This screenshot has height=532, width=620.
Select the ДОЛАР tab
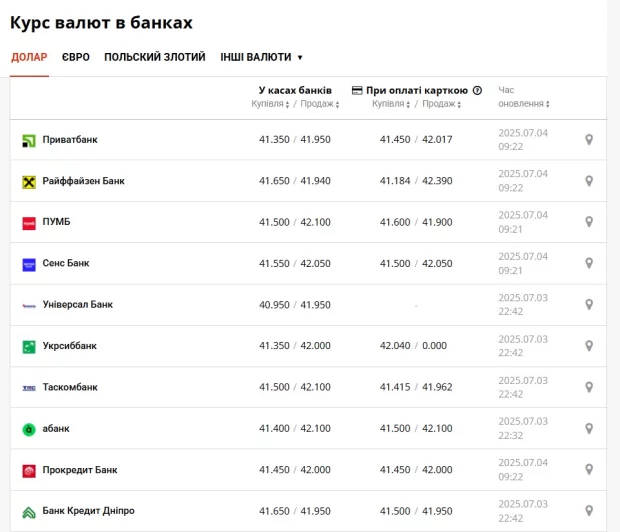pyautogui.click(x=29, y=57)
